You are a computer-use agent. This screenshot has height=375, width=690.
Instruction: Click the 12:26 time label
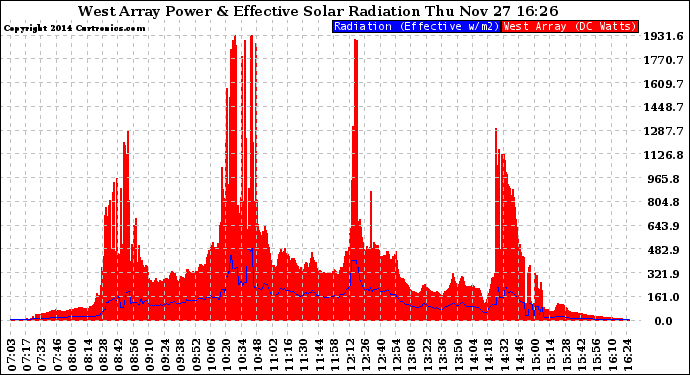[365, 354]
